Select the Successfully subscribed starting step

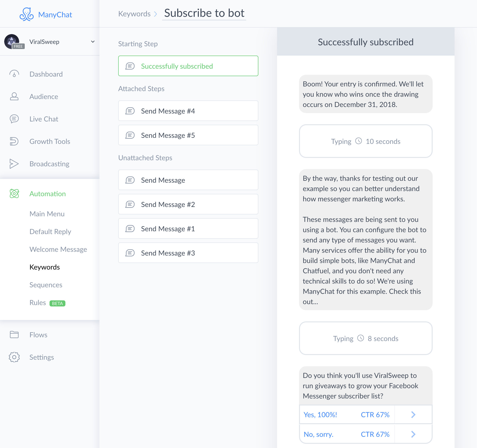point(188,66)
